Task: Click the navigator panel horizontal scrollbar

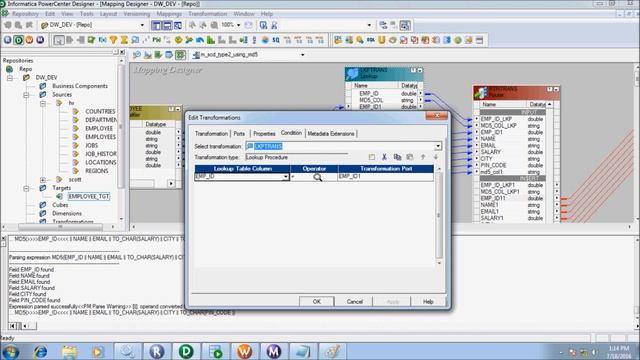Action: (x=60, y=227)
